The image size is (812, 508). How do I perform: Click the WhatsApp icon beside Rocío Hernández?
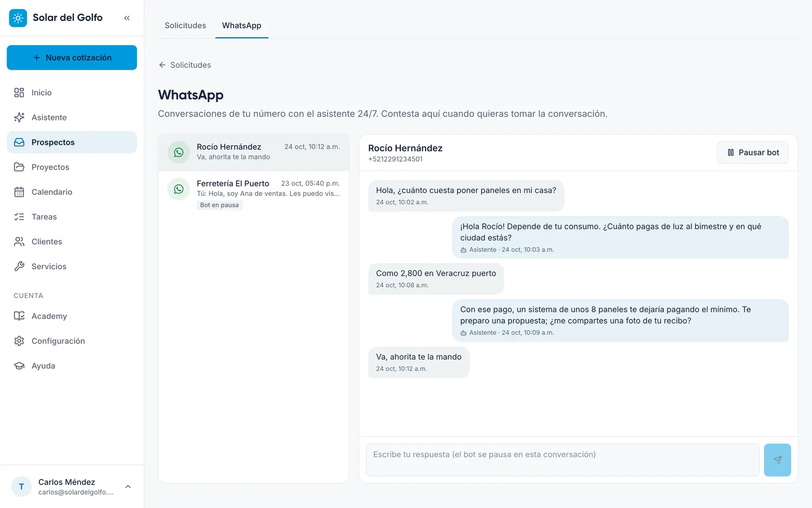click(x=179, y=152)
